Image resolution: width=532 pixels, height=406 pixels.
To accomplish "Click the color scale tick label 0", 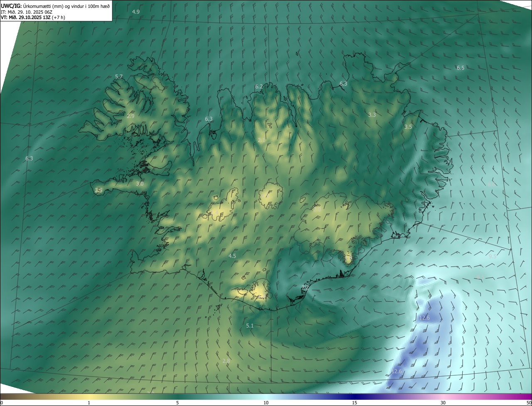I will 2,403.
